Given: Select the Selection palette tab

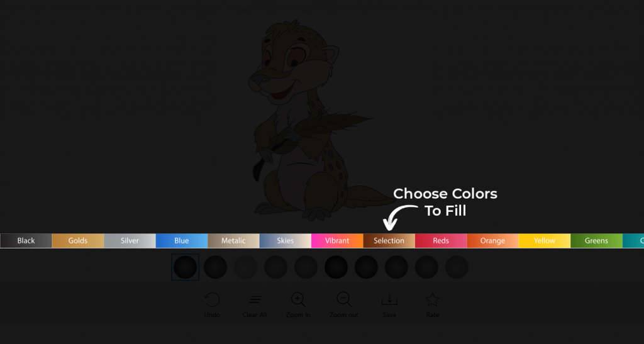Looking at the screenshot, I should point(389,241).
